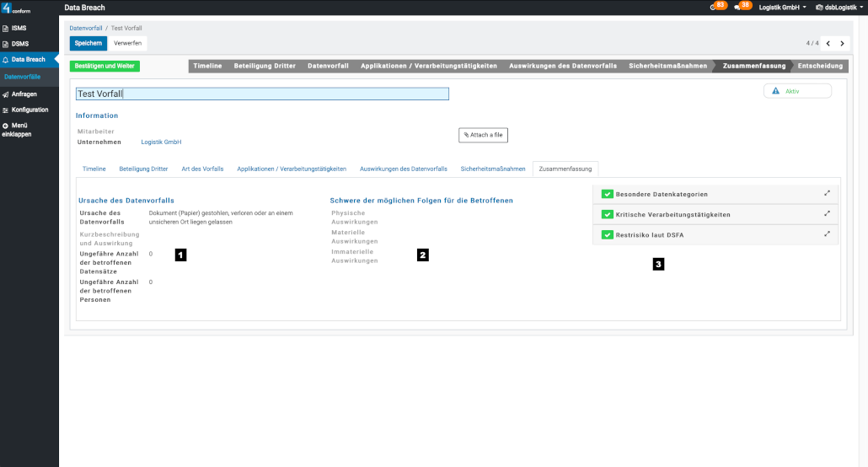Switch to Art des Vorfalls tab
This screenshot has width=868, height=467.
(202, 169)
